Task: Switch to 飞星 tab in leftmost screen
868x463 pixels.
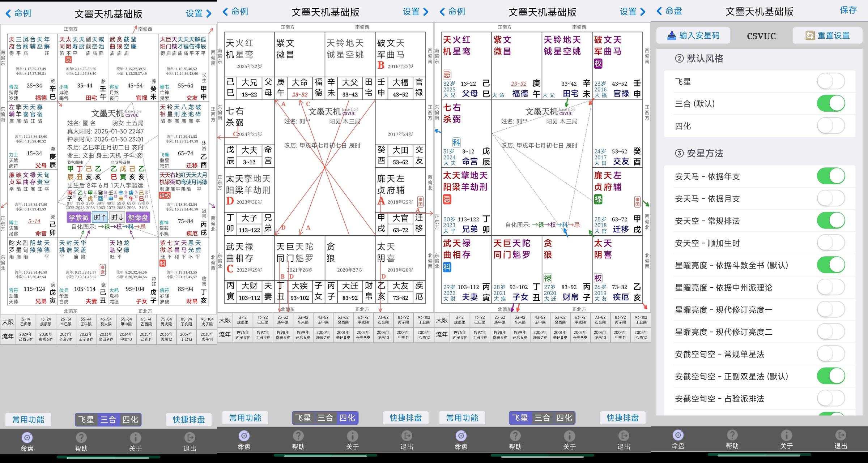Action: tap(86, 420)
